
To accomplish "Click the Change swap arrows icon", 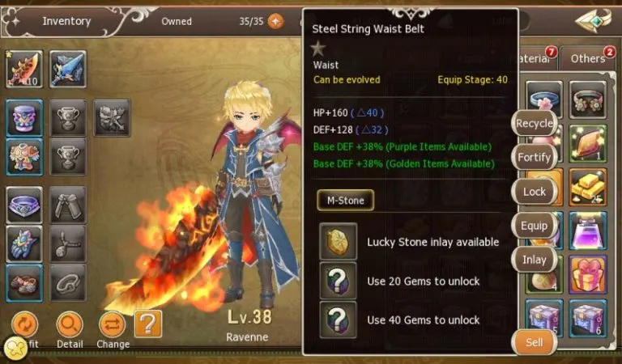I will point(113,325).
